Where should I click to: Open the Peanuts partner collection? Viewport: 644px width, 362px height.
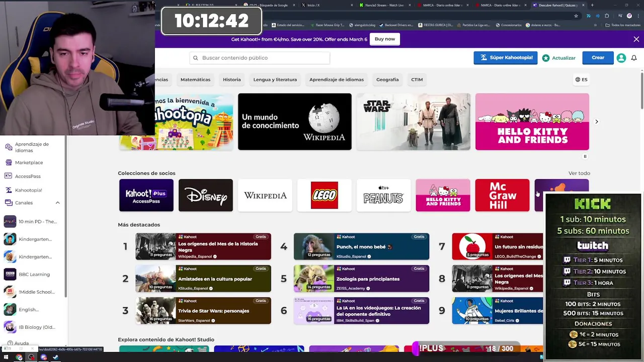point(384,195)
